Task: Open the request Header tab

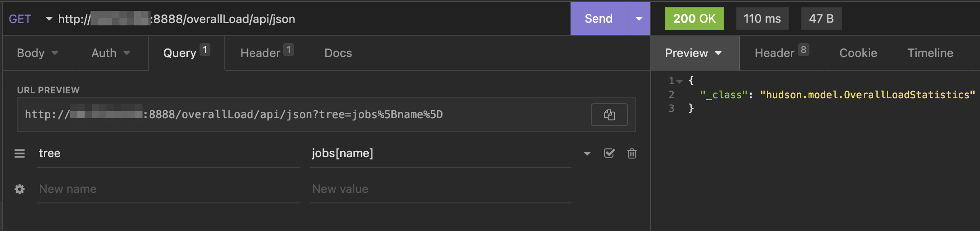Action: pos(266,53)
